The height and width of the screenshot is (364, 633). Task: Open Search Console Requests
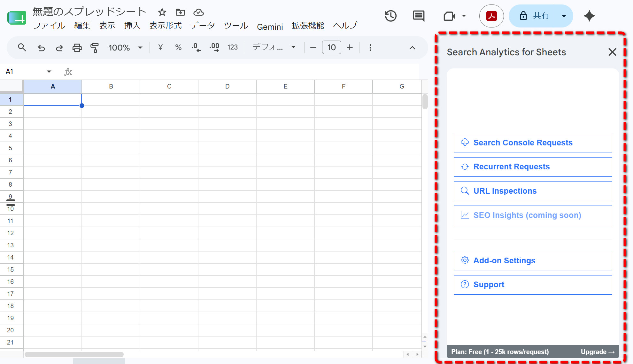pos(533,143)
